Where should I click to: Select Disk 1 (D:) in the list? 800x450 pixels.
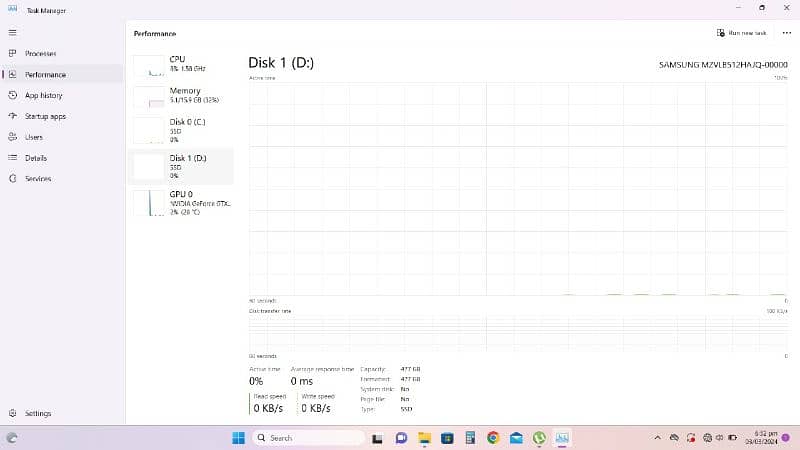[x=181, y=166]
